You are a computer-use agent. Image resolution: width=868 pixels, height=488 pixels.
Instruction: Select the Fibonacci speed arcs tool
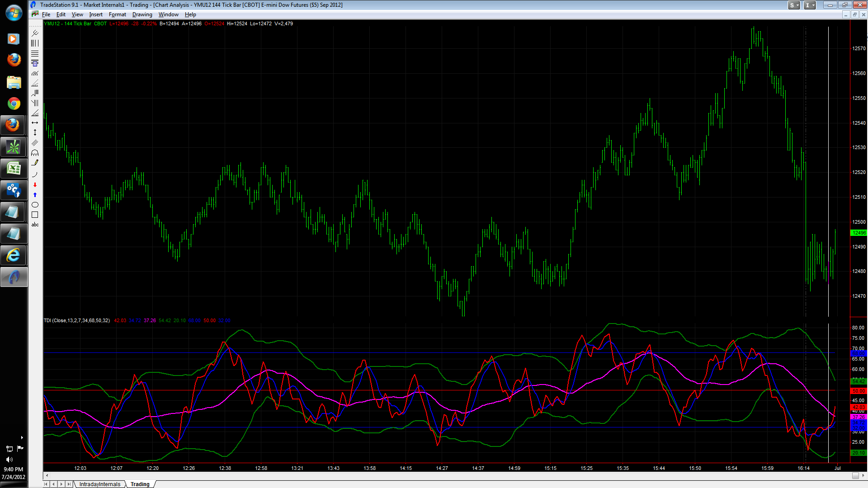click(35, 73)
